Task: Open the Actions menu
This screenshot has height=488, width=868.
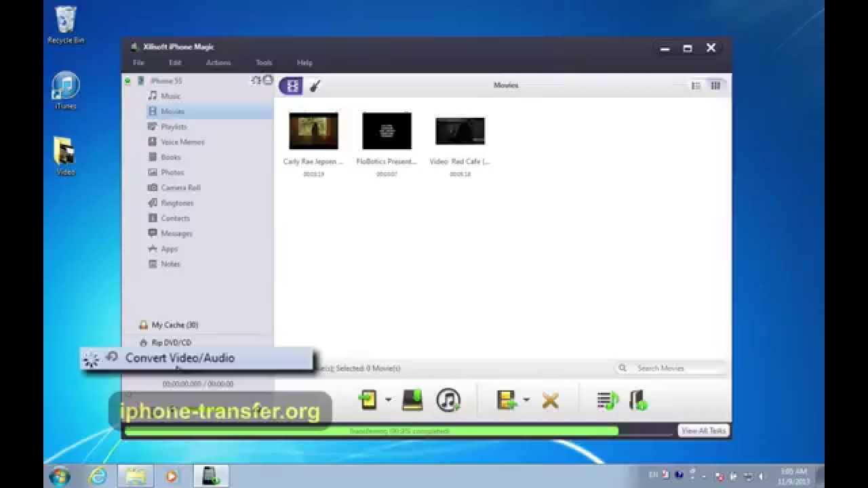Action: [x=218, y=62]
